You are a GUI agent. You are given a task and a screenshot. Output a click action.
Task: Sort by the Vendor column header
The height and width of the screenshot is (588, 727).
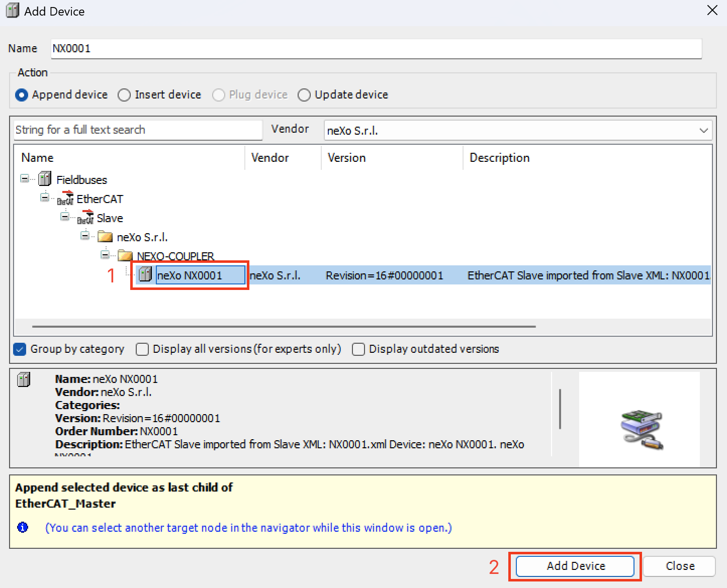pyautogui.click(x=283, y=158)
